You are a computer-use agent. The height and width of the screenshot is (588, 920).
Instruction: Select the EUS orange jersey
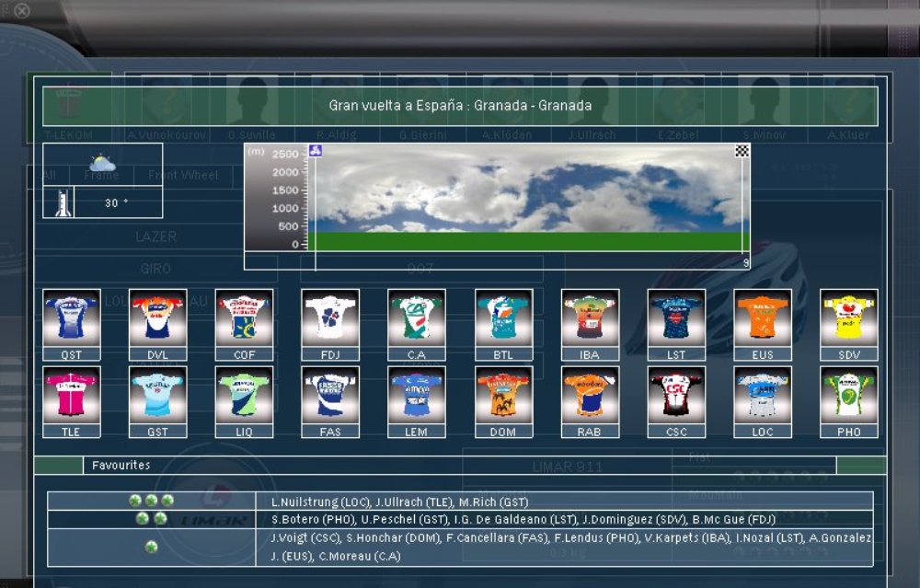tap(762, 318)
